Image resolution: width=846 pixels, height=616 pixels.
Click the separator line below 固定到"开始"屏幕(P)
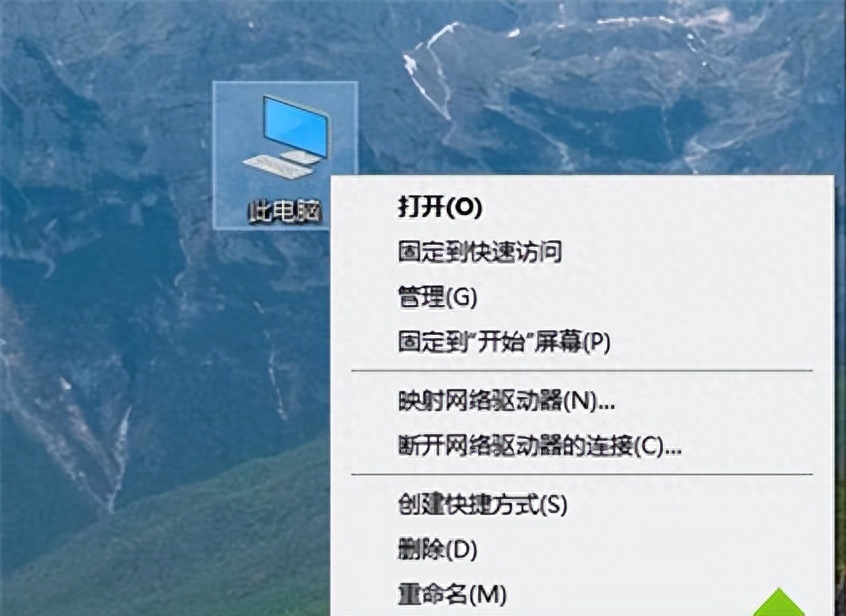click(x=582, y=371)
